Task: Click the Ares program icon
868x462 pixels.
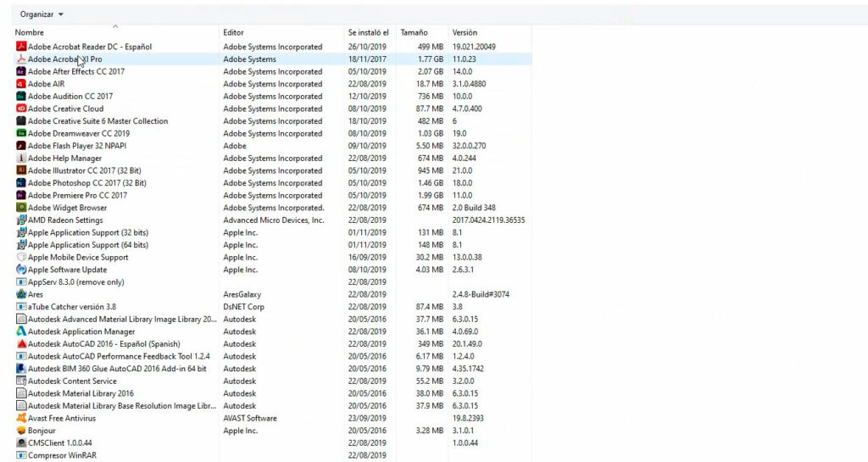Action: (21, 294)
